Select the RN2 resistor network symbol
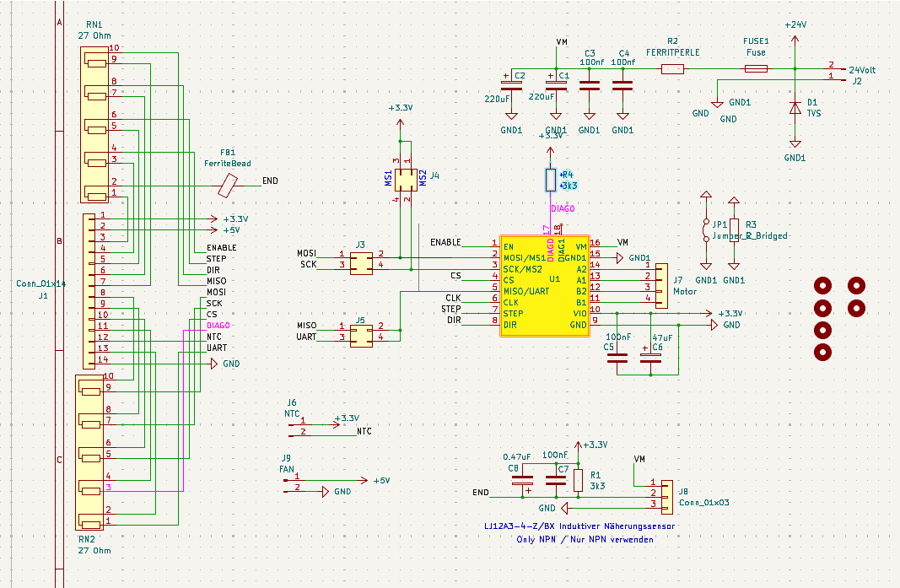The width and height of the screenshot is (900, 588). coord(90,452)
